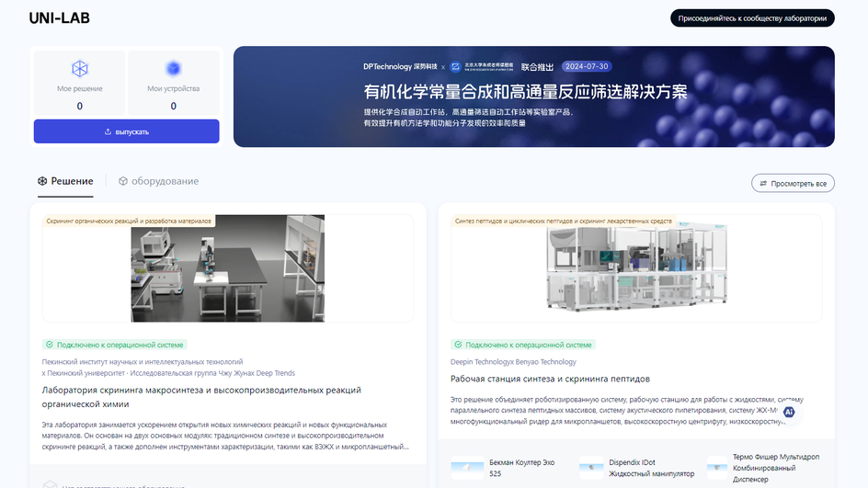Open the peptide workstation image
The height and width of the screenshot is (488, 868).
click(x=636, y=268)
